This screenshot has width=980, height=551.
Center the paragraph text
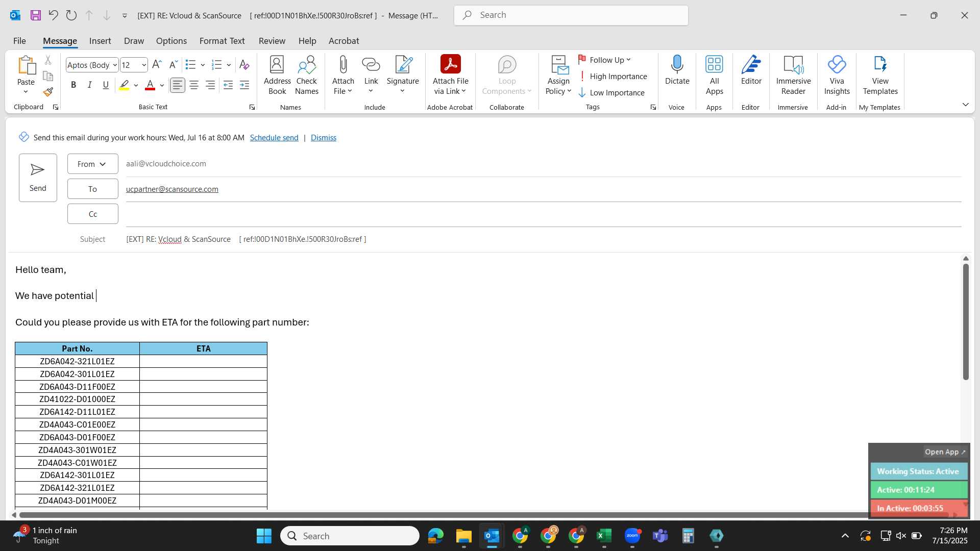pos(194,85)
